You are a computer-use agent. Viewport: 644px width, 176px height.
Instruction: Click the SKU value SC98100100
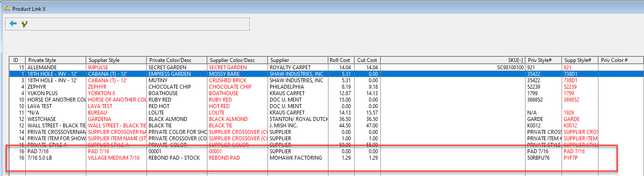coord(510,68)
